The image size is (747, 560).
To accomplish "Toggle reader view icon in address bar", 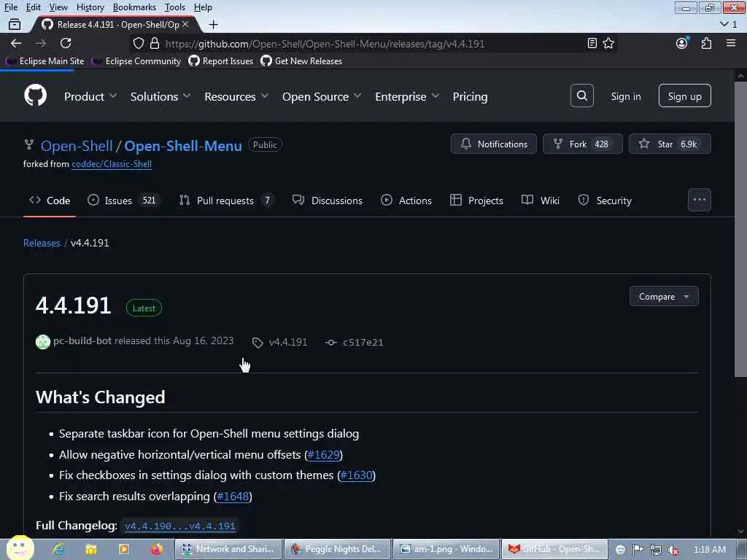I will tap(592, 43).
